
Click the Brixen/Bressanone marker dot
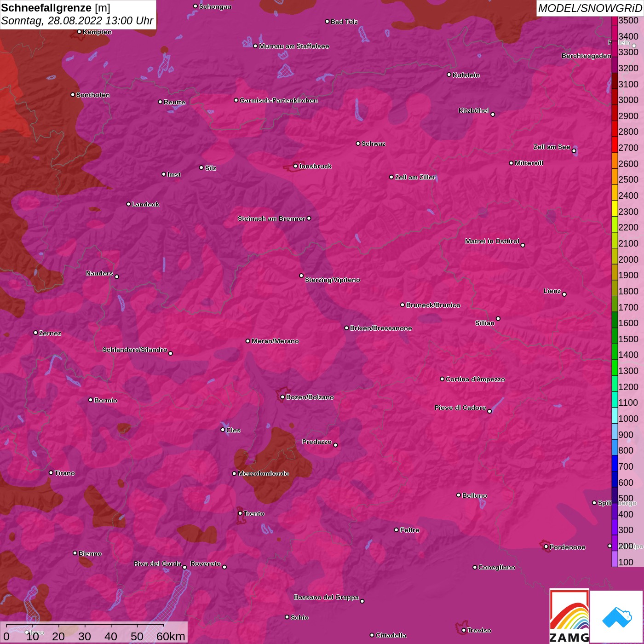[x=346, y=328]
